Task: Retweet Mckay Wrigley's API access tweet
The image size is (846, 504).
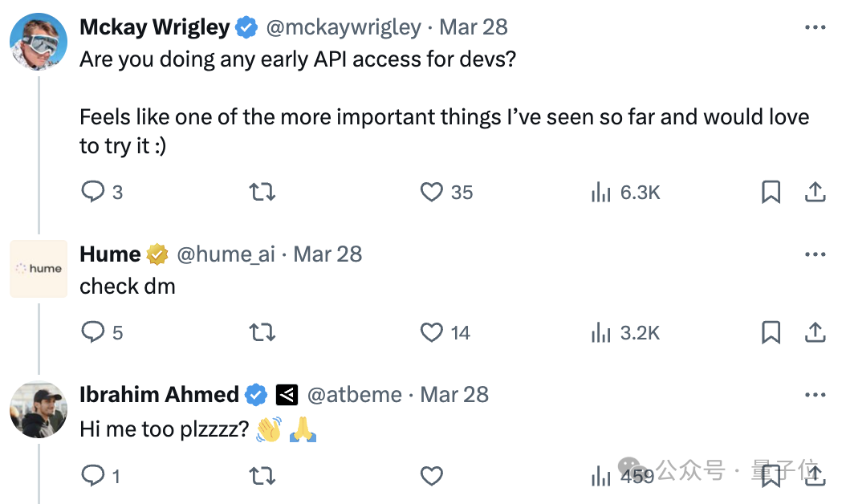Action: [x=262, y=192]
